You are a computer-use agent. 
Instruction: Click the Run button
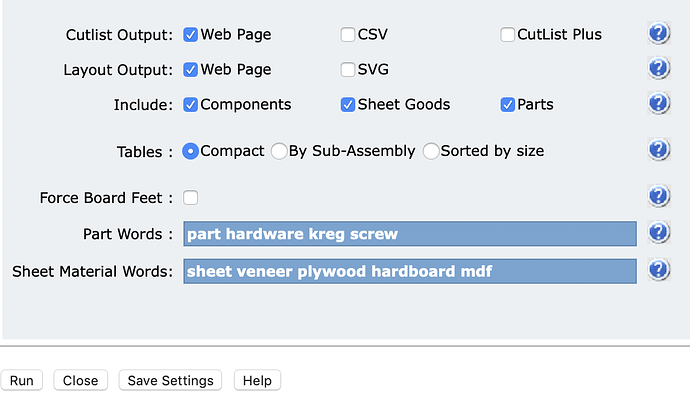(22, 380)
